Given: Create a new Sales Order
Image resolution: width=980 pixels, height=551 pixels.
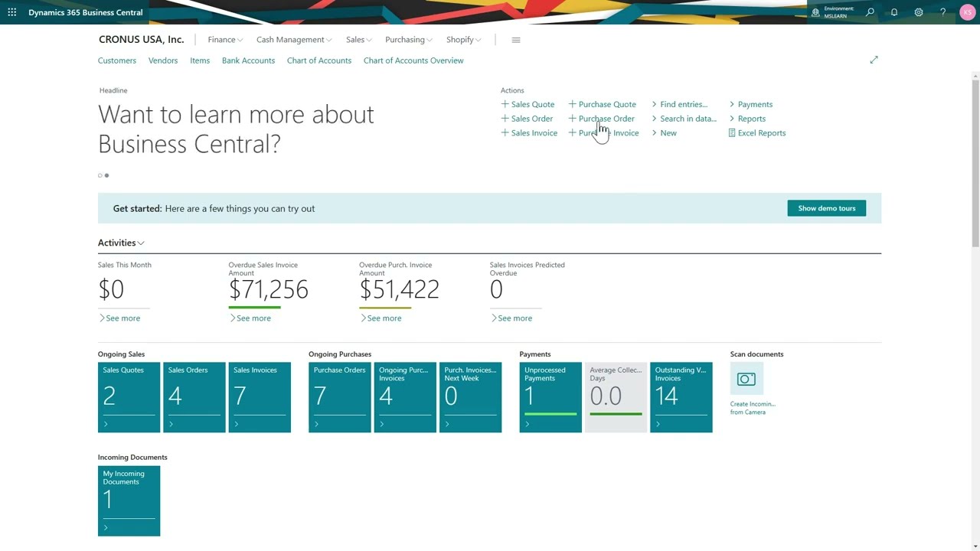Looking at the screenshot, I should pyautogui.click(x=527, y=119).
